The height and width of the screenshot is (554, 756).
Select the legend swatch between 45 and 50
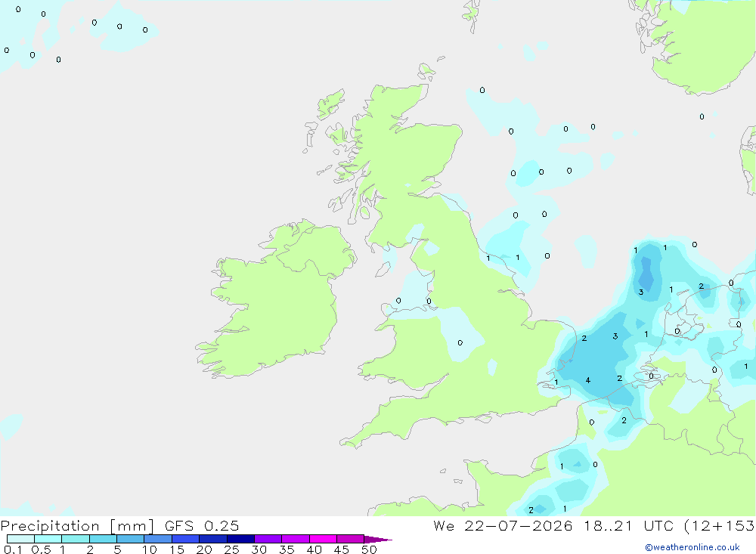(x=350, y=539)
